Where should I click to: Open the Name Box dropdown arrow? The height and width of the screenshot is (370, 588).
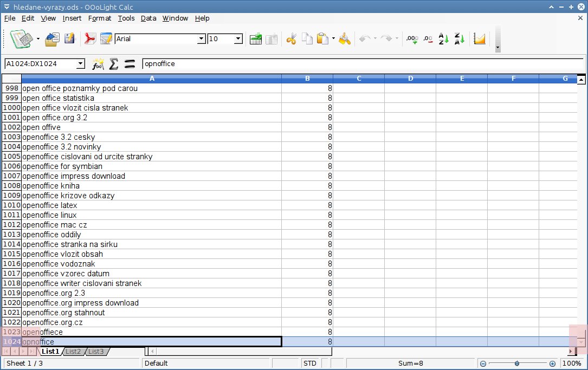click(x=80, y=64)
